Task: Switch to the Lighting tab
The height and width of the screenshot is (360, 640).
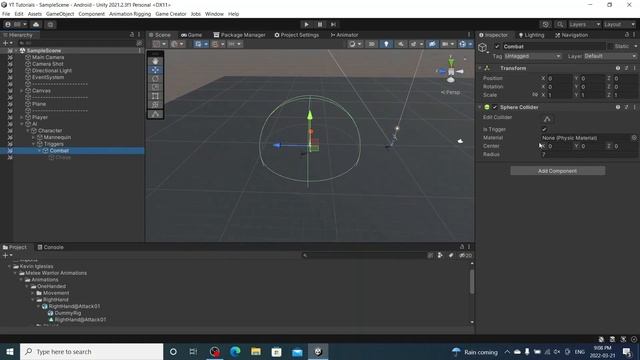Action: pos(531,35)
